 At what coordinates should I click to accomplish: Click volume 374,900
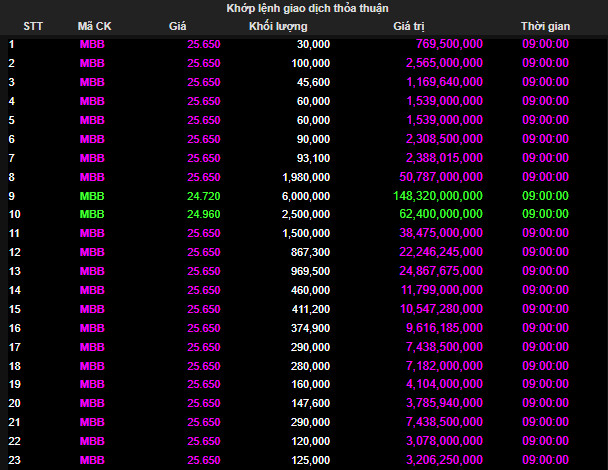point(311,328)
